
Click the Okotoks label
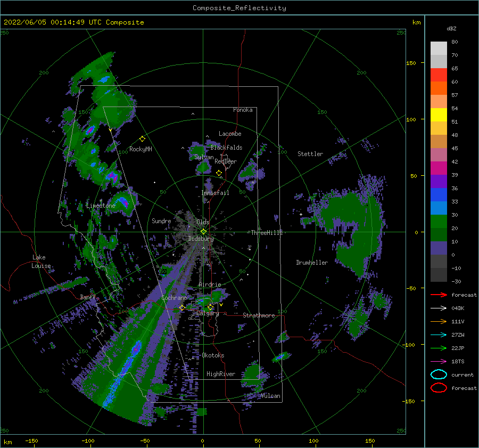click(x=213, y=355)
